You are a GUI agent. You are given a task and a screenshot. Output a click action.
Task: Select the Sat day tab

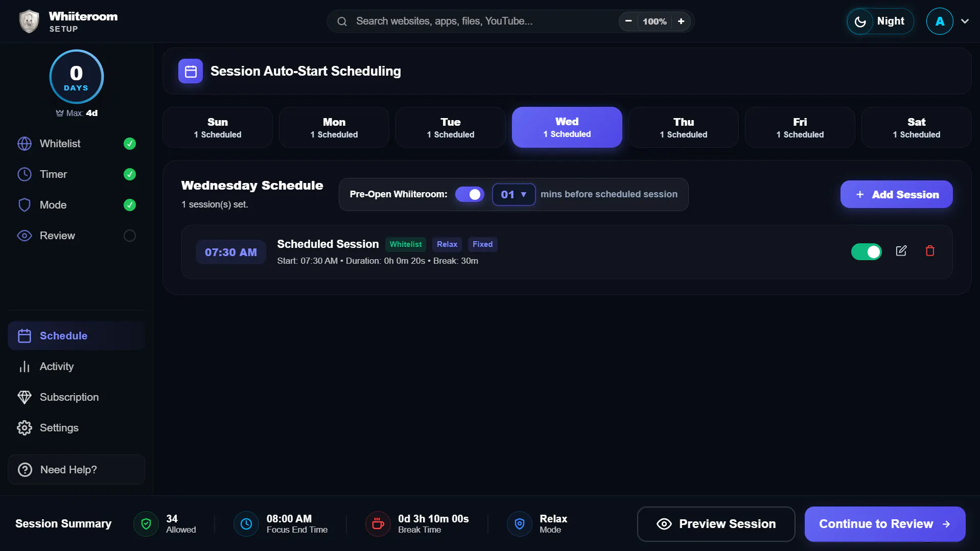917,127
